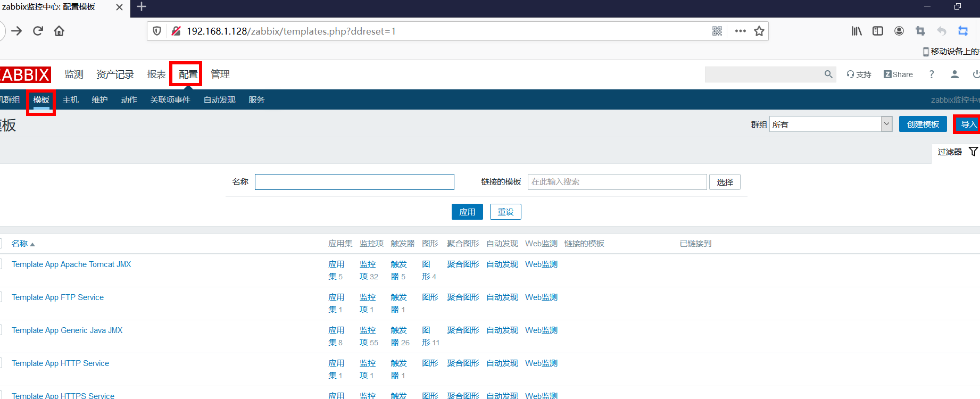This screenshot has width=980, height=399.
Task: Show tracking protection shield info
Action: (x=157, y=31)
